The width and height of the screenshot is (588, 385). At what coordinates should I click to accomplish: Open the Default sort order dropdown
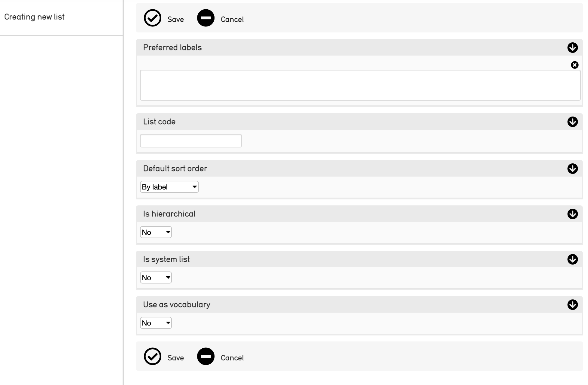point(169,187)
